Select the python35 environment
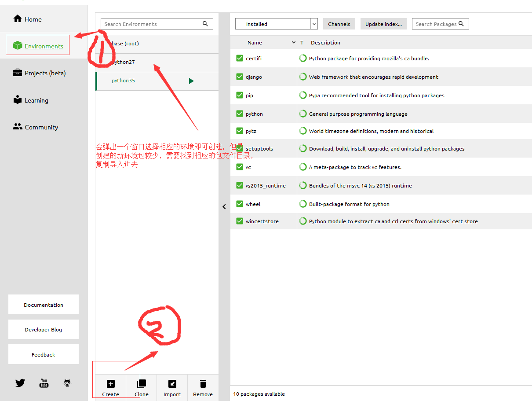The height and width of the screenshot is (401, 532). [x=157, y=81]
